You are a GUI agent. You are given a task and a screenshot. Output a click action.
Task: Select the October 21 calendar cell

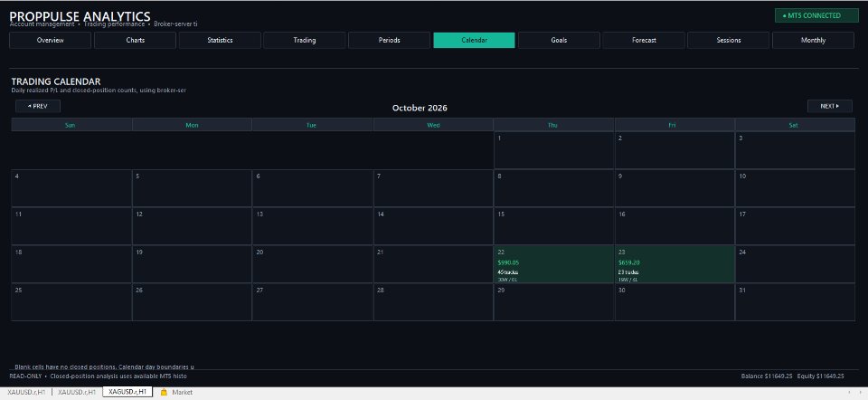coord(433,264)
